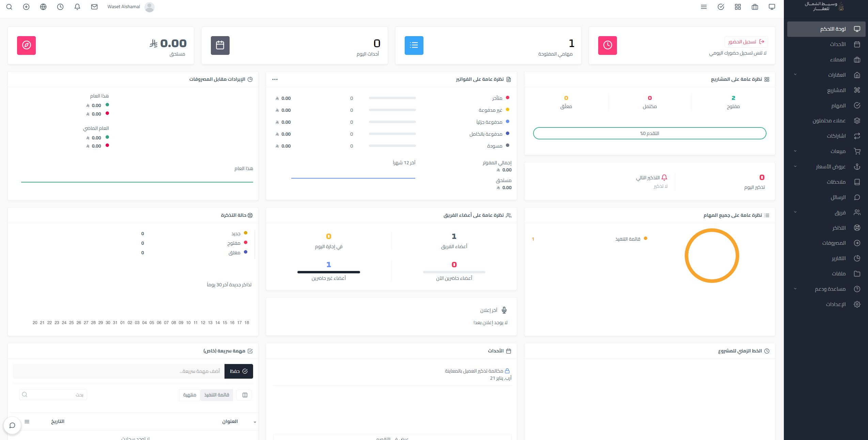Expand the فريق sidebar submenu

(795, 212)
